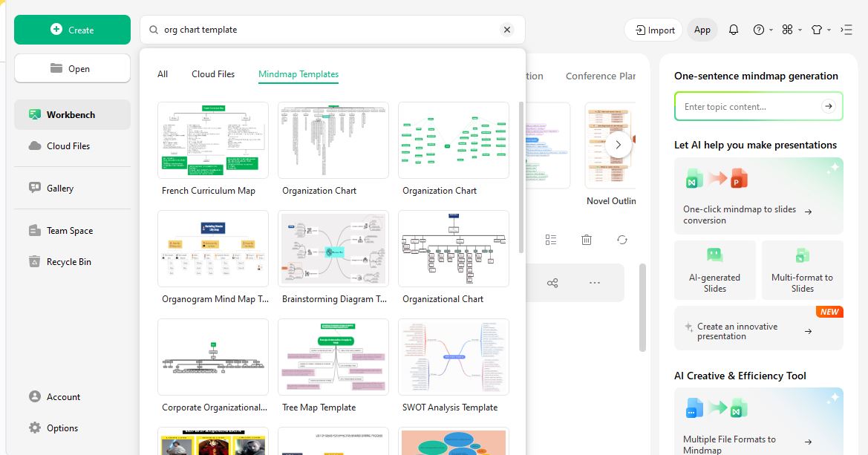Viewport: 868px width, 455px height.
Task: Open the green-node Organization Chart template
Action: pyautogui.click(x=454, y=140)
